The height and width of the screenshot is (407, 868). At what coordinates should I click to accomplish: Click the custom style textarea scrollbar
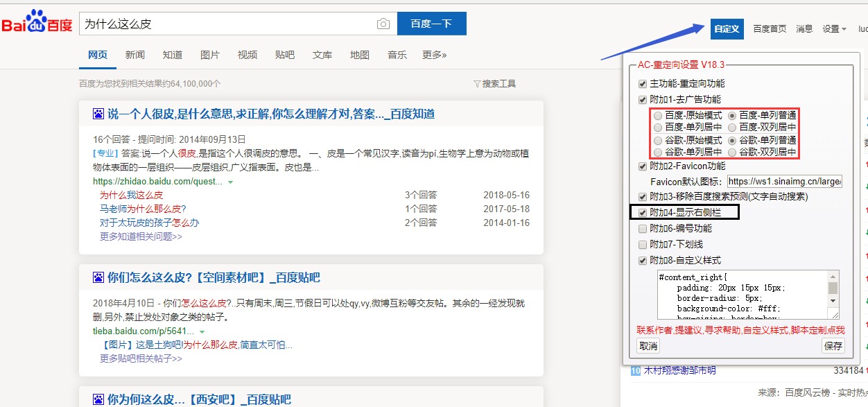pos(833,291)
